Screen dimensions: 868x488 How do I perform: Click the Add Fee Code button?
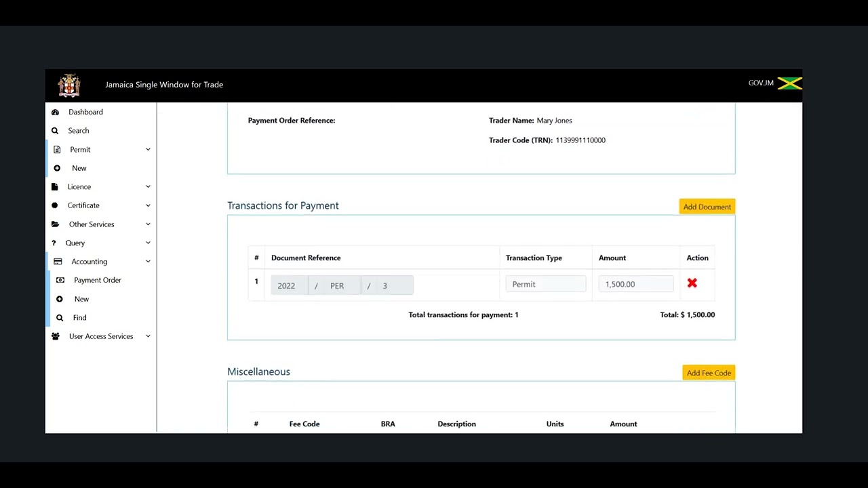click(709, 373)
